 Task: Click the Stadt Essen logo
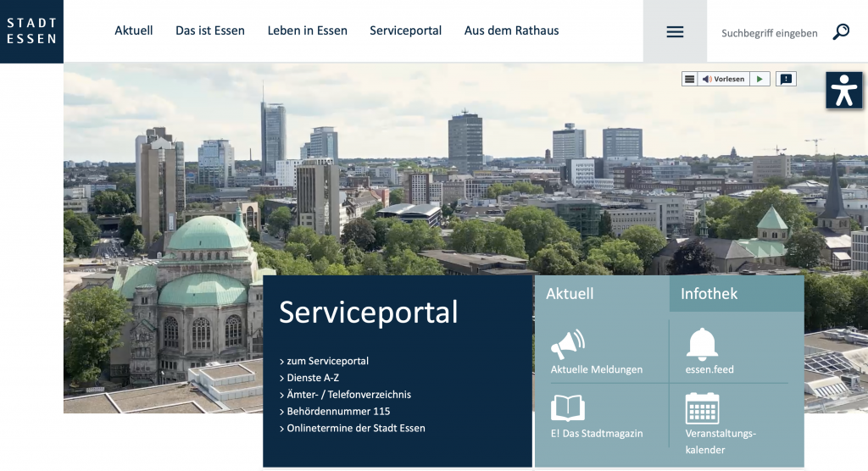[31, 31]
